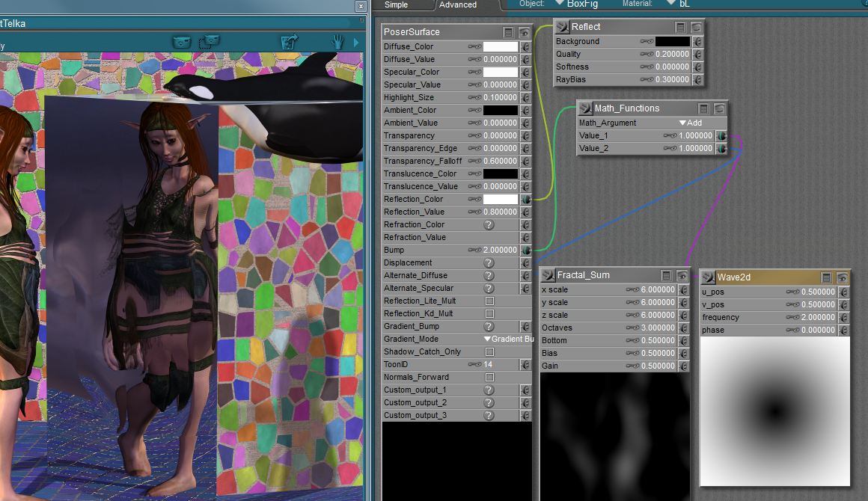This screenshot has height=501, width=868.
Task: Switch to the Simple tab
Action: pyautogui.click(x=396, y=4)
